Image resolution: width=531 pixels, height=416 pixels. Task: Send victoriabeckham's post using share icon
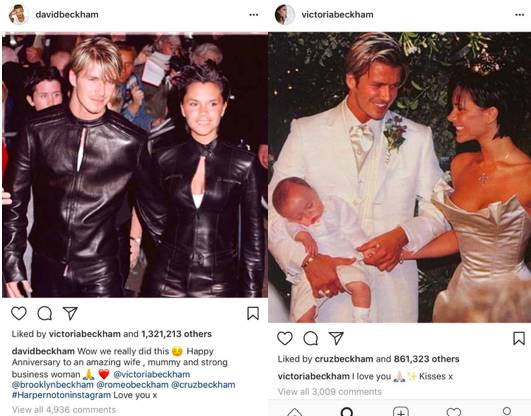click(336, 338)
